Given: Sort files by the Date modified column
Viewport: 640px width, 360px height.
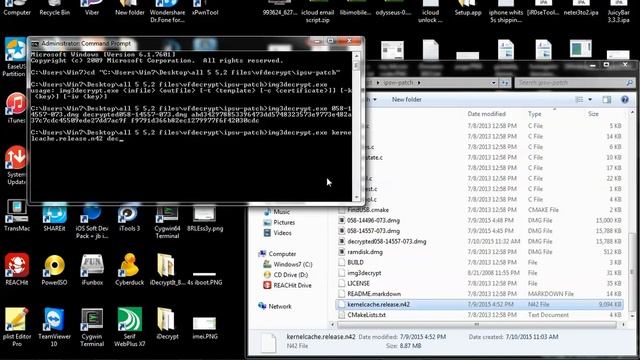Looking at the screenshot, I should (487, 114).
